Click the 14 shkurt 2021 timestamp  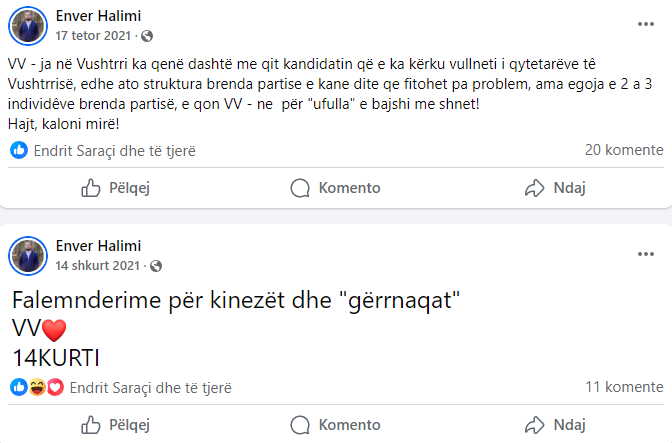point(99,266)
